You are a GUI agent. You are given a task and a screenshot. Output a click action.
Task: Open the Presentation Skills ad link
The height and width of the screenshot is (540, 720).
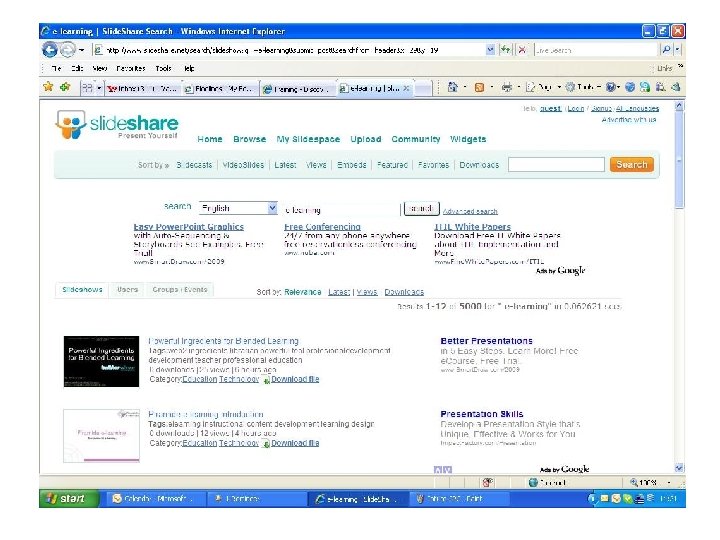tap(482, 414)
